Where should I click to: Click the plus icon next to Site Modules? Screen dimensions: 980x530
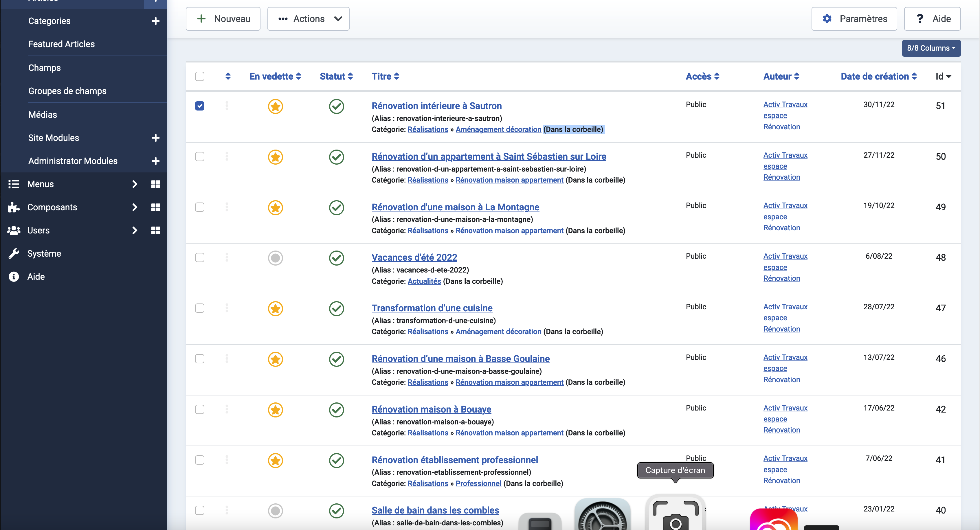tap(155, 138)
